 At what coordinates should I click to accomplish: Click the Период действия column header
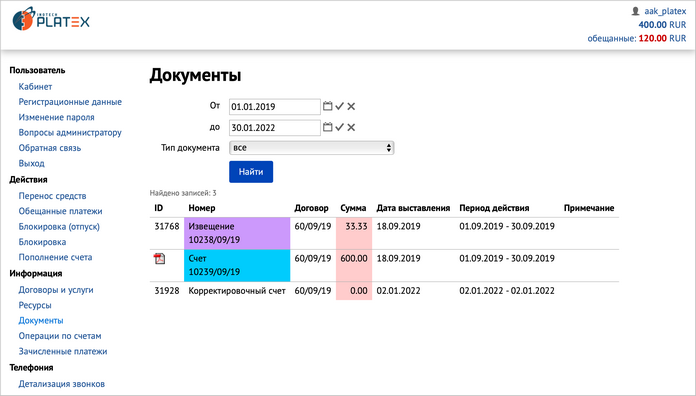tap(494, 208)
